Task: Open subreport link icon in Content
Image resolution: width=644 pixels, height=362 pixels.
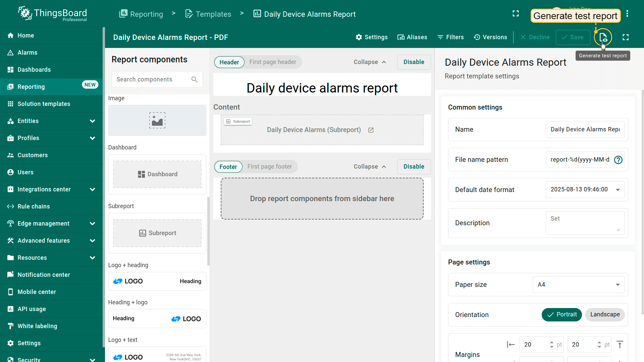Action: [371, 130]
